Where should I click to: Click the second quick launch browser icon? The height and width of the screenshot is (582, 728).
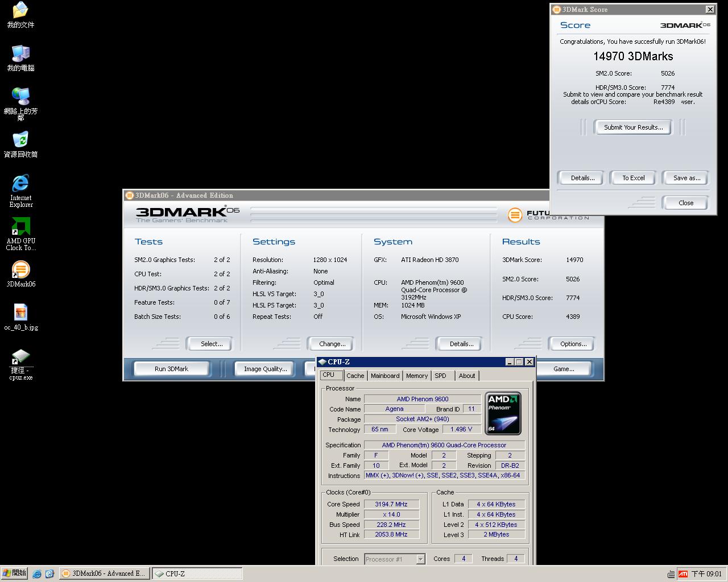point(49,574)
